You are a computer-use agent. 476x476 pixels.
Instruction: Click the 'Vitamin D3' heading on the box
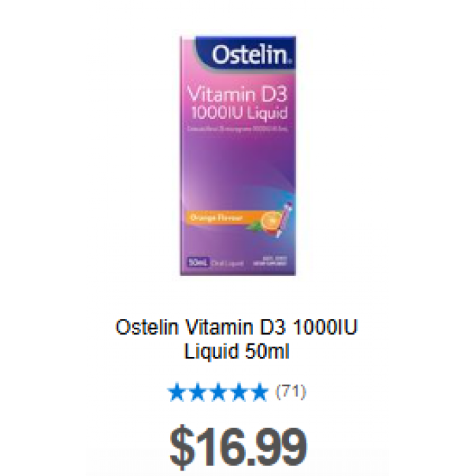(x=237, y=94)
